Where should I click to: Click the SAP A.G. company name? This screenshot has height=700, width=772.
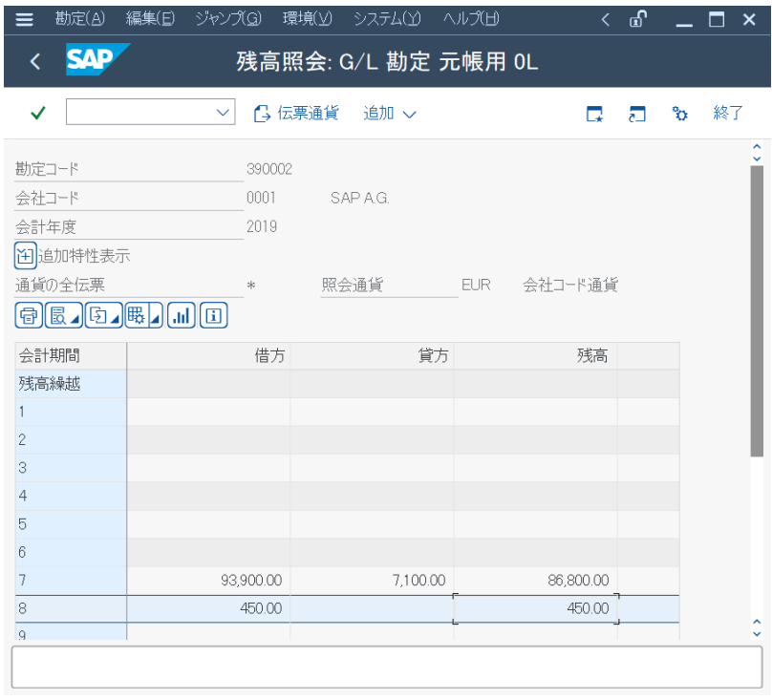point(360,198)
